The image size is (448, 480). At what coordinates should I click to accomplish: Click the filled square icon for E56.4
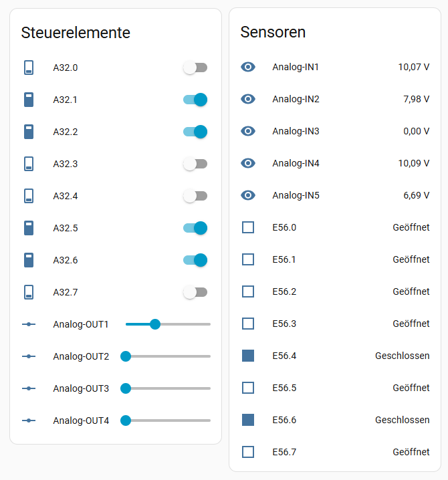[248, 356]
